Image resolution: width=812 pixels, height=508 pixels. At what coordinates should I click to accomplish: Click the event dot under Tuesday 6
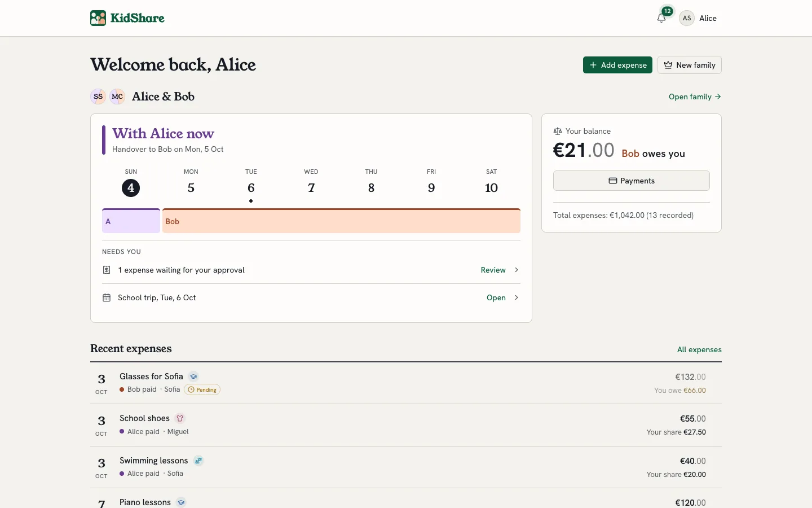coord(251,201)
